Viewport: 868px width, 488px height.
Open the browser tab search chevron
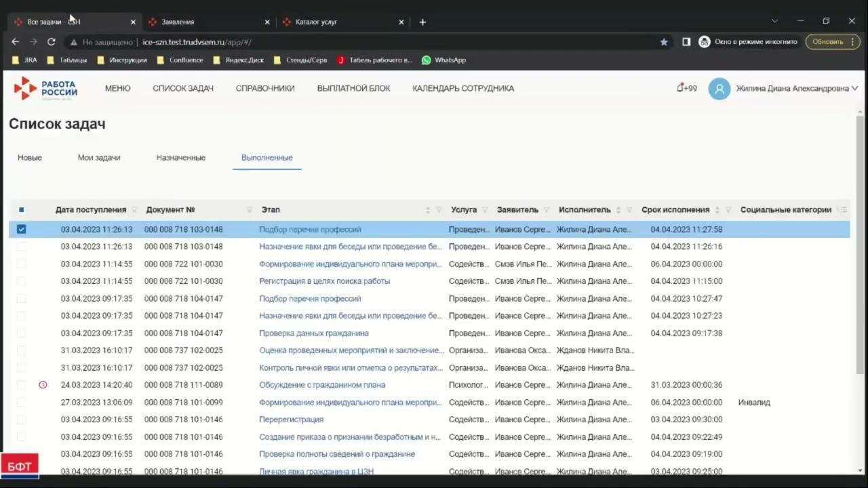pyautogui.click(x=774, y=21)
